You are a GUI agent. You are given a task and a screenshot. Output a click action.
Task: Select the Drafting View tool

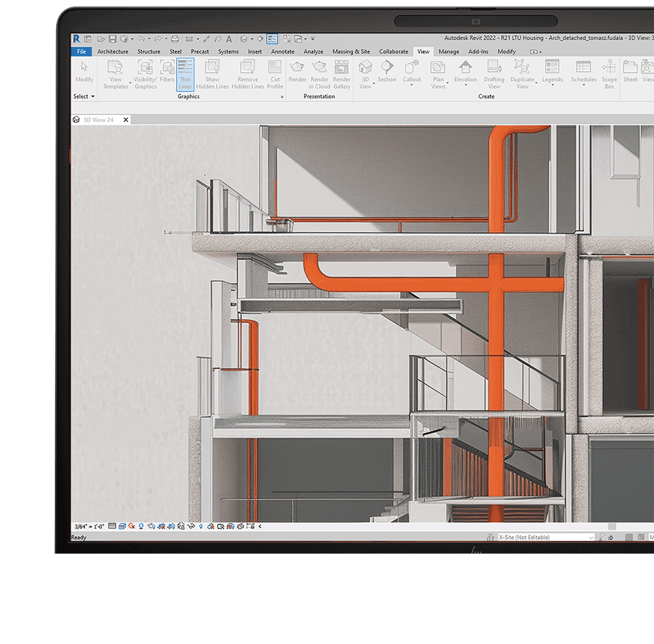tap(494, 72)
